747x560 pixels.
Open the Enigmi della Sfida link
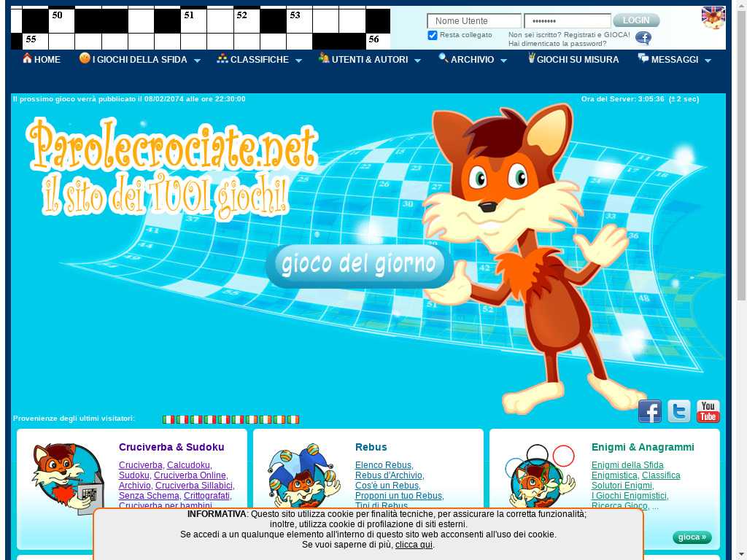point(627,465)
